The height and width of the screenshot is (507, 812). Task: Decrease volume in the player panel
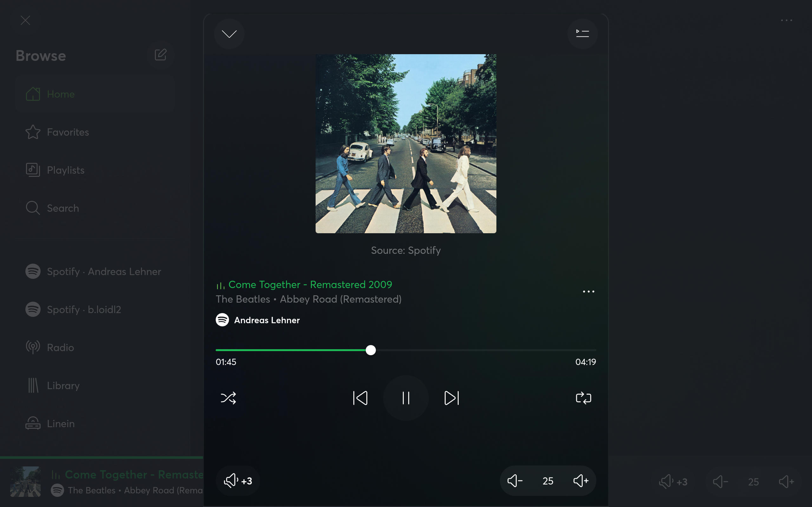pos(515,481)
